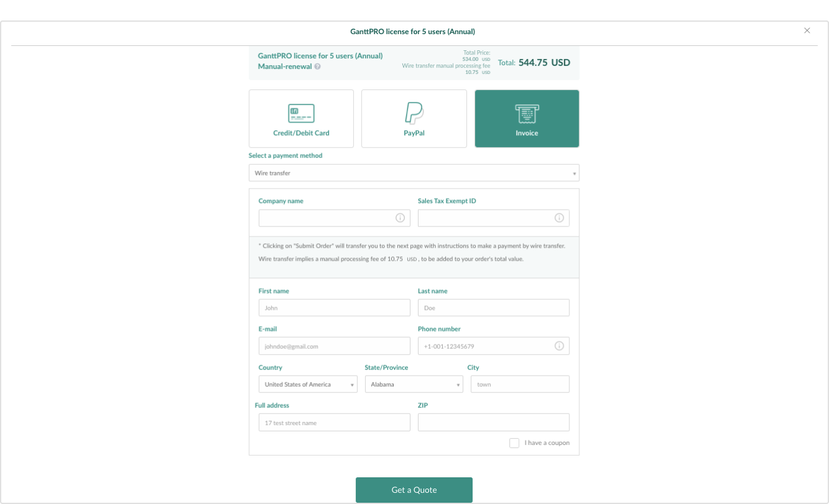Image resolution: width=829 pixels, height=504 pixels.
Task: Select the Invoice payment tab
Action: 527,119
